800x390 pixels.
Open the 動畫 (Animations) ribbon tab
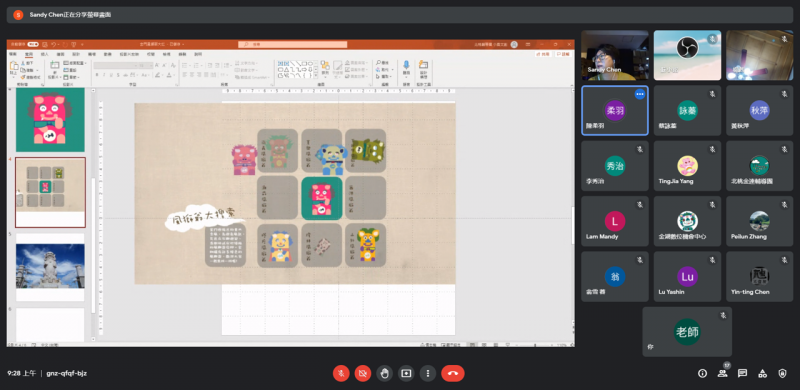pyautogui.click(x=108, y=54)
